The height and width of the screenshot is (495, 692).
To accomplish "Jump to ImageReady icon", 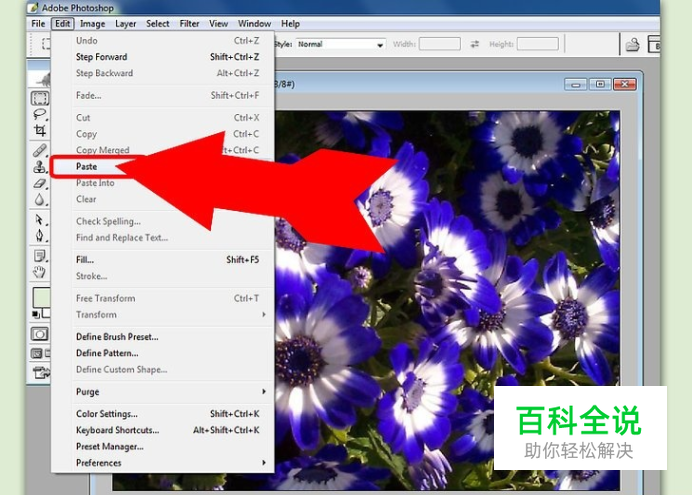I will [41, 373].
